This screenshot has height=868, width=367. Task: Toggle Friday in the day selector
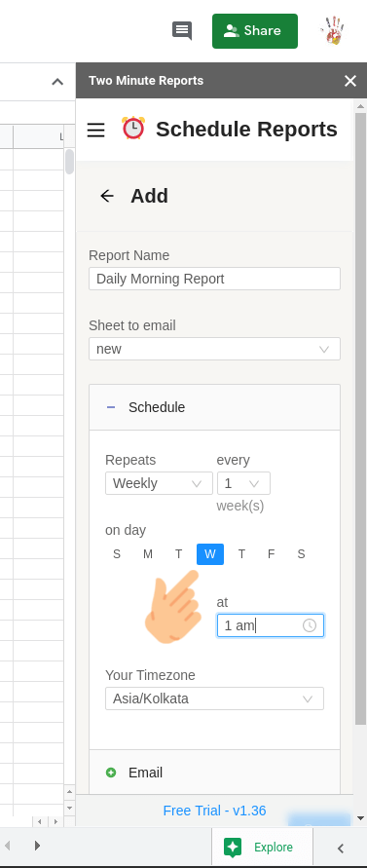[272, 554]
